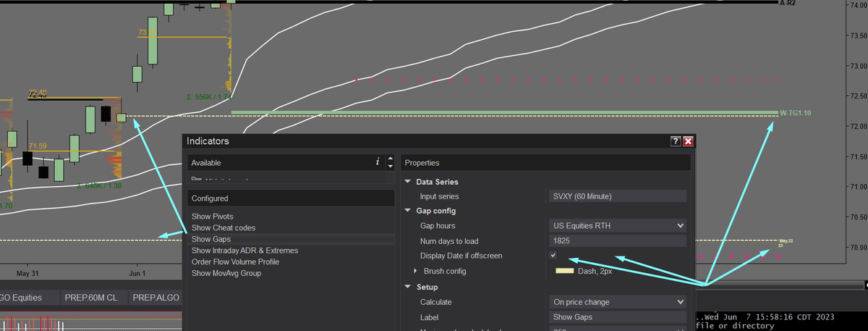Image resolution: width=868 pixels, height=331 pixels.
Task: Click the A-R2 pivot label on chart
Action: 789,4
